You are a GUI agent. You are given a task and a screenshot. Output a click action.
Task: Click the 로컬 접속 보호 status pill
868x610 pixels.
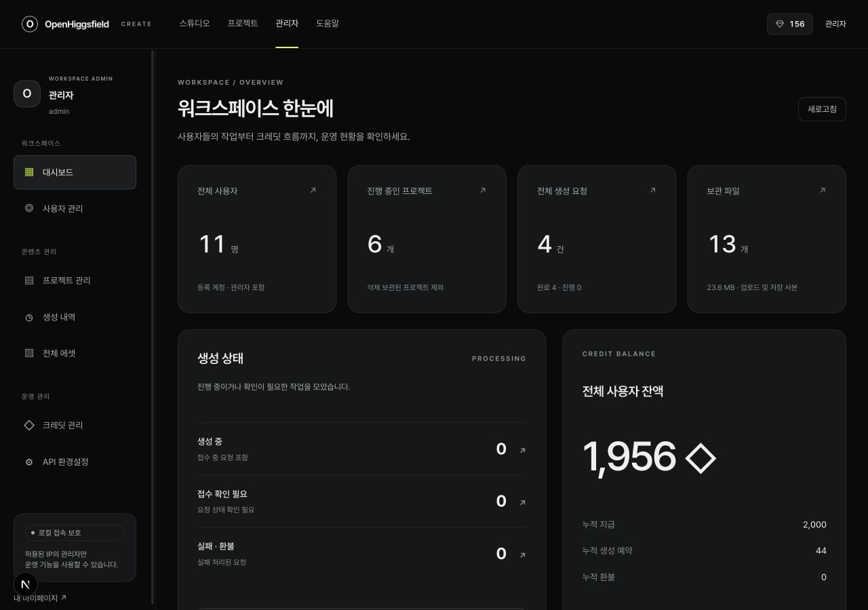[75, 533]
